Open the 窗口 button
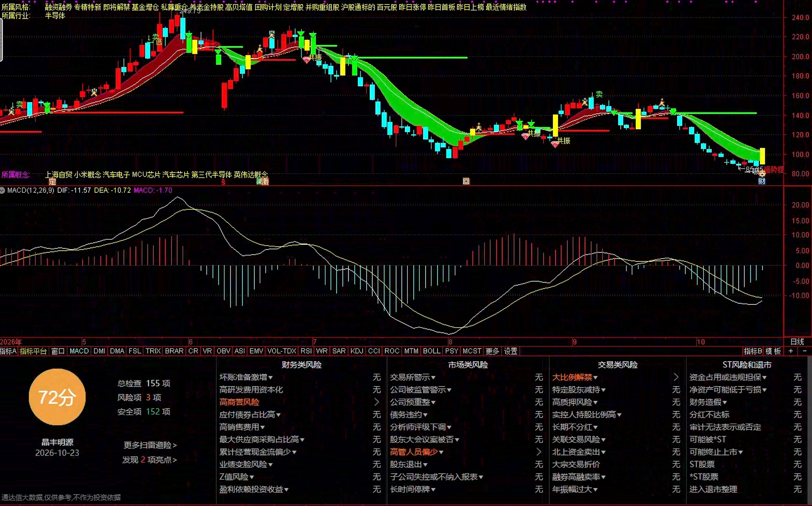 click(x=58, y=351)
